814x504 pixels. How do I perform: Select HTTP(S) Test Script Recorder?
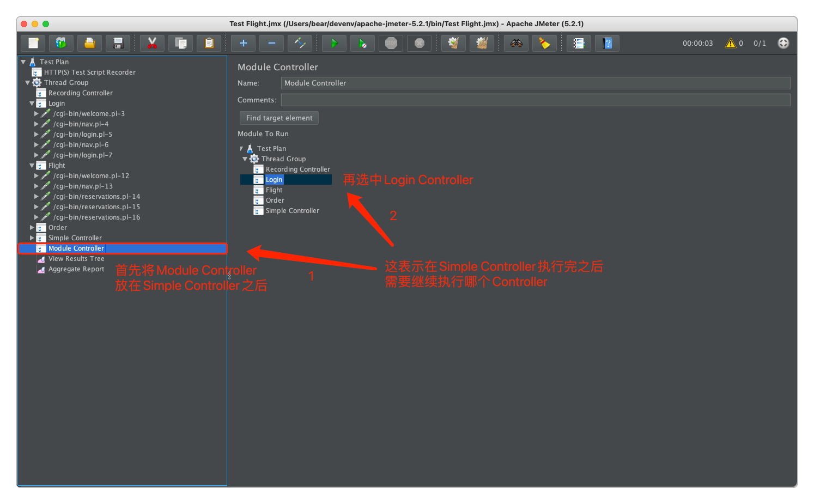[x=90, y=72]
